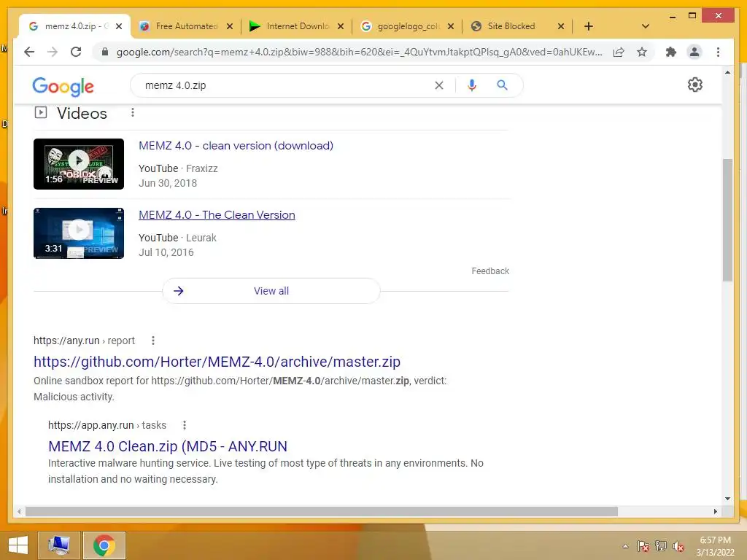This screenshot has height=560, width=747.
Task: Click the horizontal scrollbar thumb
Action: point(322,511)
